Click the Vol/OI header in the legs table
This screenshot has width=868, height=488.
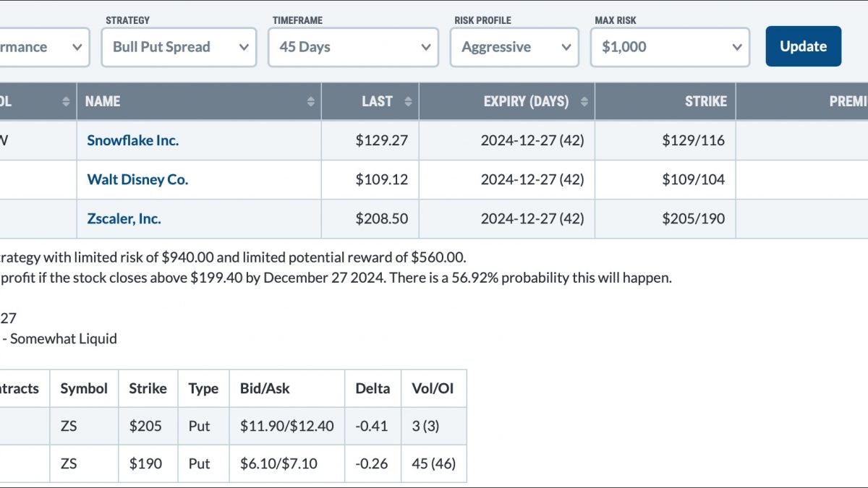(433, 388)
